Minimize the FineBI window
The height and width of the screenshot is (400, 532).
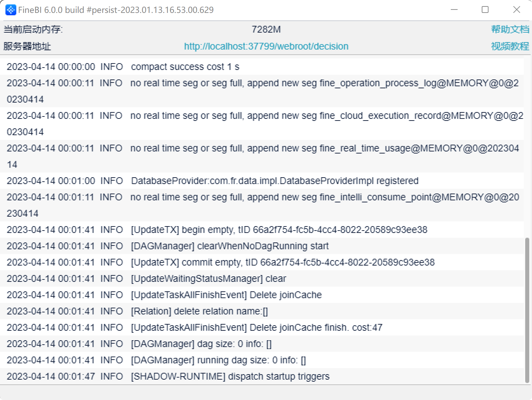click(x=454, y=10)
